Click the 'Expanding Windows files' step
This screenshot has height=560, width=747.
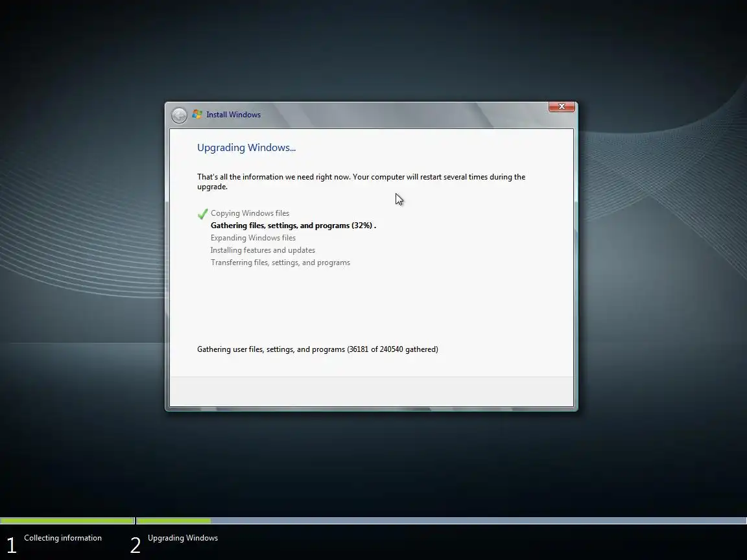pos(253,238)
